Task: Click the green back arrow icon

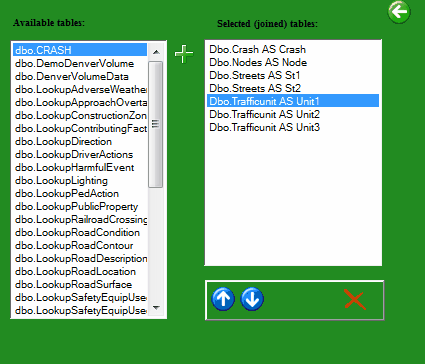Action: 399,12
